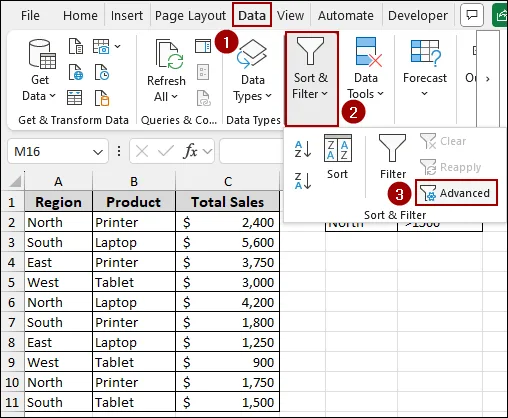Image resolution: width=508 pixels, height=418 pixels.
Task: Click the From Picture icon
Action: [101, 46]
